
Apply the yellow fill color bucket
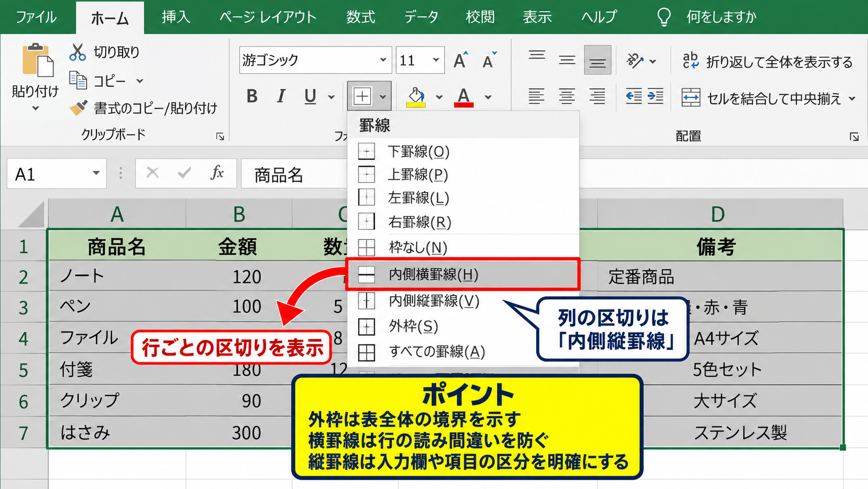416,97
